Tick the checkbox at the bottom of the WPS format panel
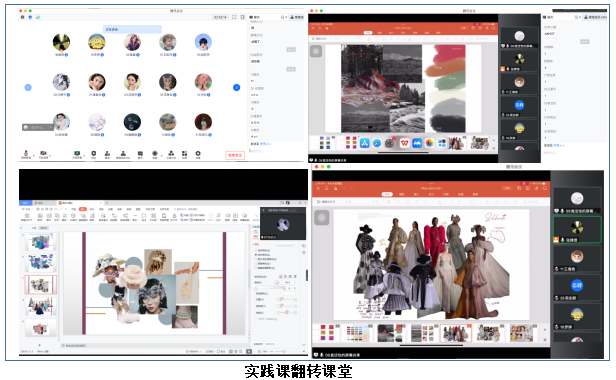The height and width of the screenshot is (380, 616). pyautogui.click(x=256, y=319)
